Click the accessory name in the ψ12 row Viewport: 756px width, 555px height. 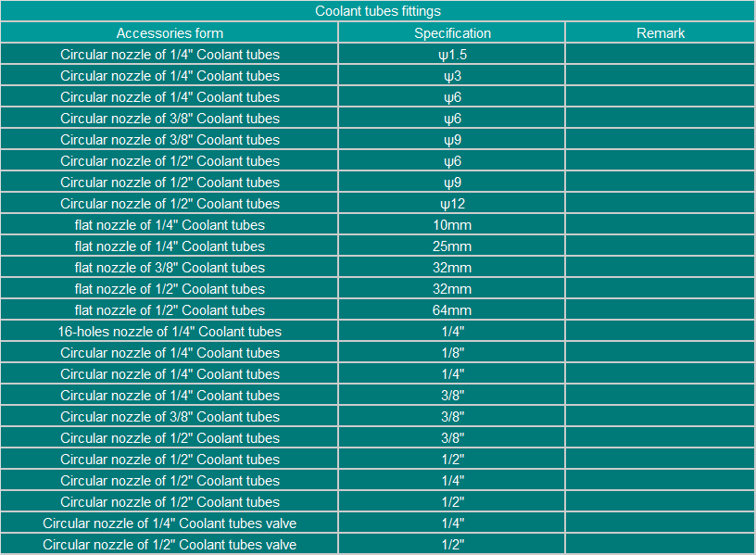point(170,204)
